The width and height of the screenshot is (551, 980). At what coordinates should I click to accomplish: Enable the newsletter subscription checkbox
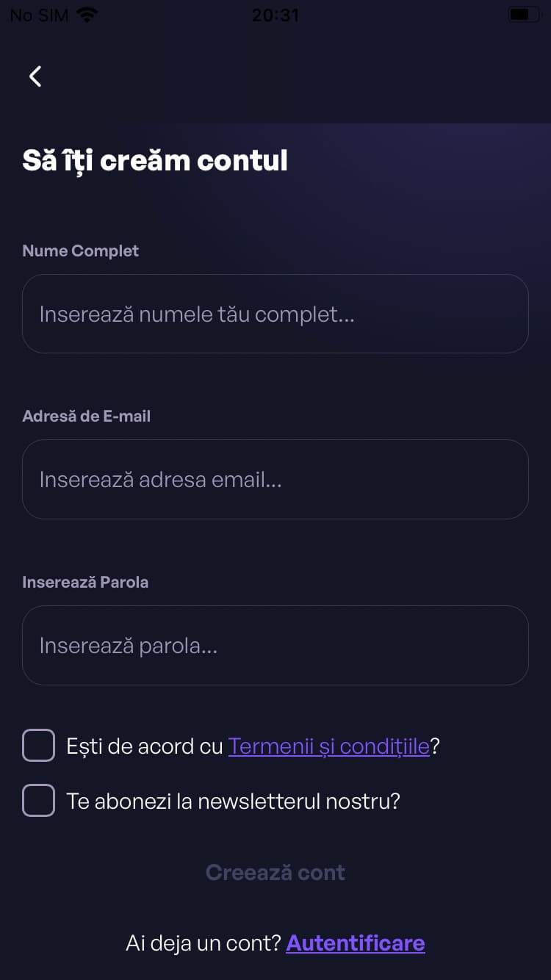pyautogui.click(x=39, y=800)
